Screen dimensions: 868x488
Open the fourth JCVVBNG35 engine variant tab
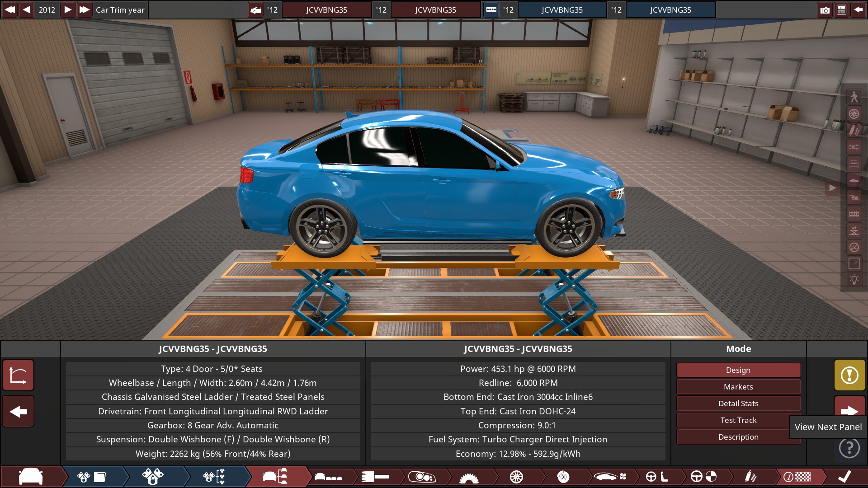click(670, 10)
